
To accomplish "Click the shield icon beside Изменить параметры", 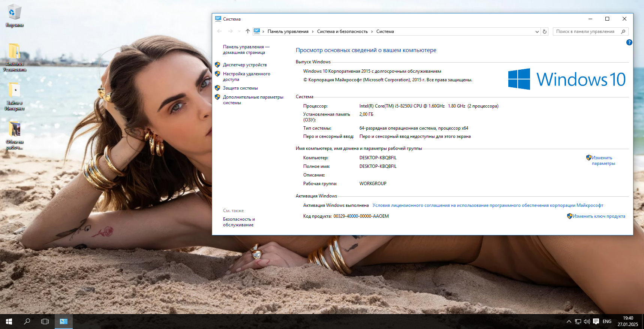I will point(589,158).
